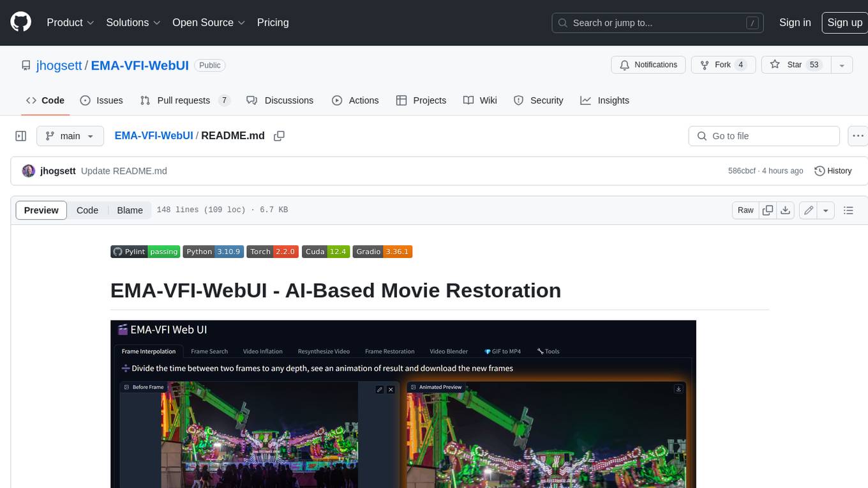Copy the raw file contents
The height and width of the screenshot is (488, 868).
click(x=768, y=210)
